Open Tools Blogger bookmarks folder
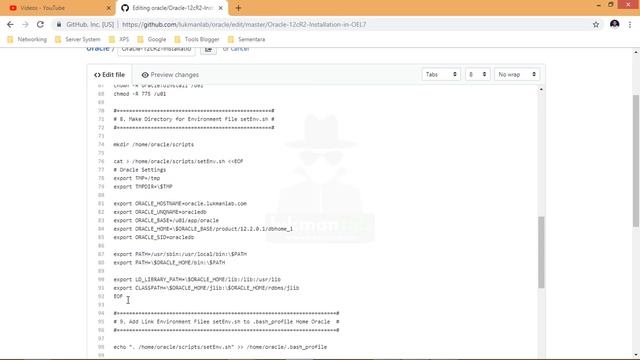640x360 pixels. (197, 39)
